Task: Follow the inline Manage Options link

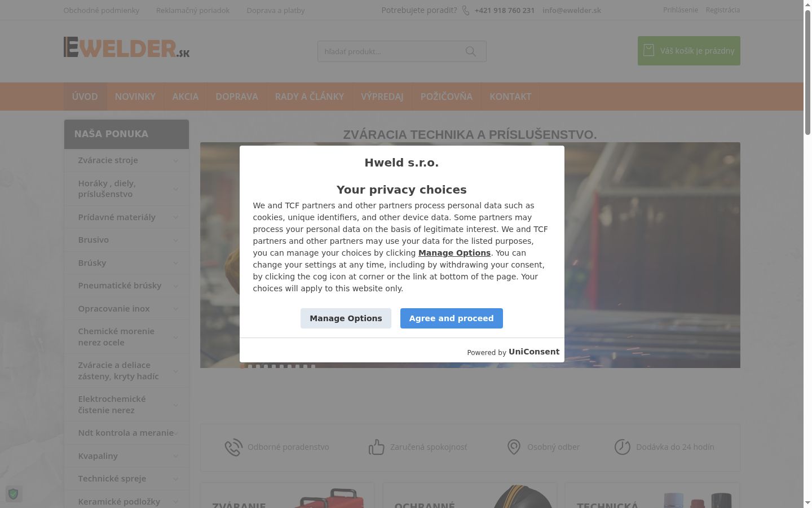Action: (x=454, y=253)
